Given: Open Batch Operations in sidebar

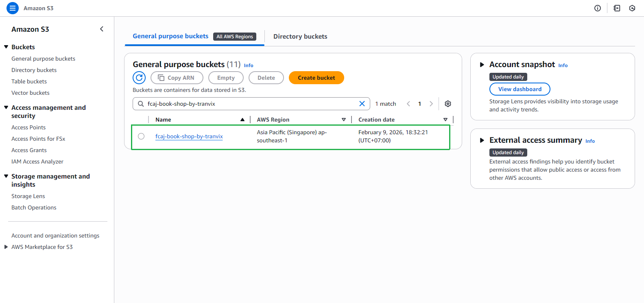Looking at the screenshot, I should (x=34, y=207).
